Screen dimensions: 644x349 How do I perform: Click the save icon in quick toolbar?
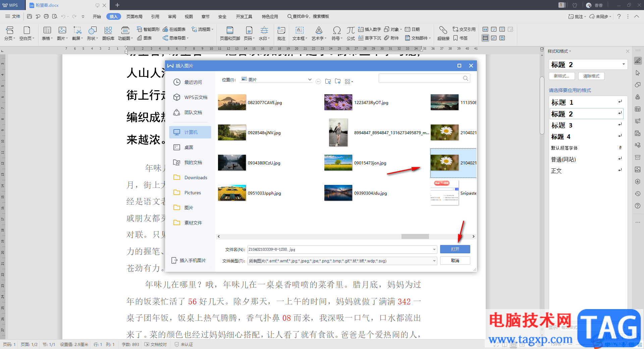[30, 16]
